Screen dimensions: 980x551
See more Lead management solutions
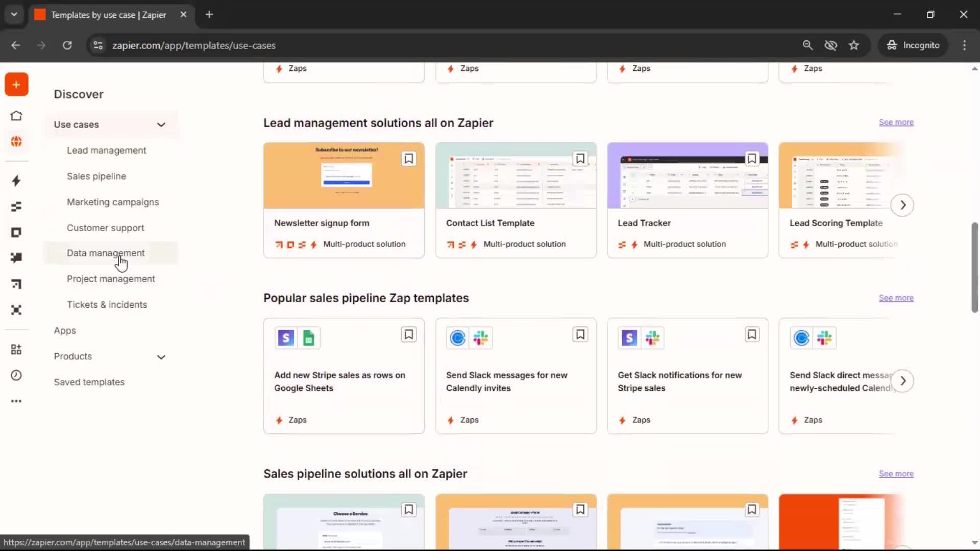pyautogui.click(x=896, y=122)
